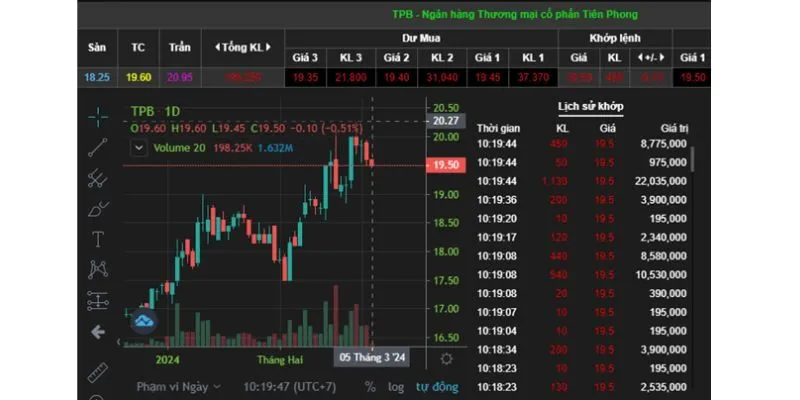Click left arrow beside the +/- column
This screenshot has width=800, height=400.
640,58
